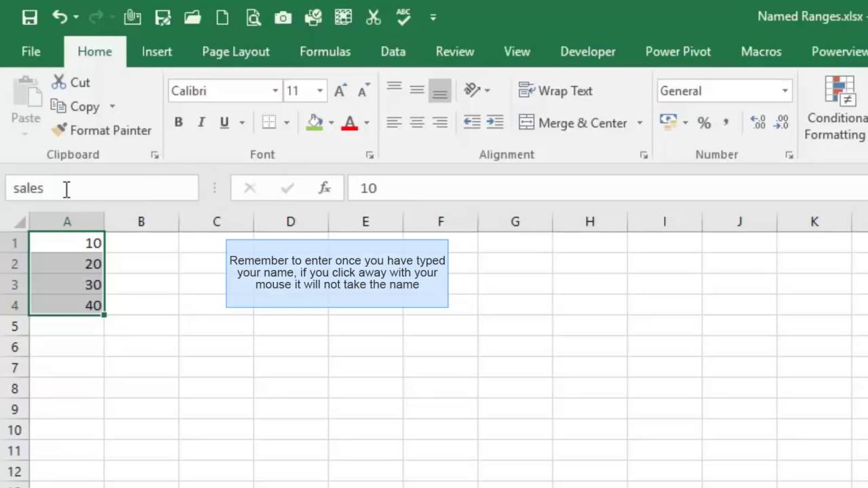This screenshot has width=868, height=488.
Task: Open the Undo history dropdown arrow
Action: click(75, 17)
